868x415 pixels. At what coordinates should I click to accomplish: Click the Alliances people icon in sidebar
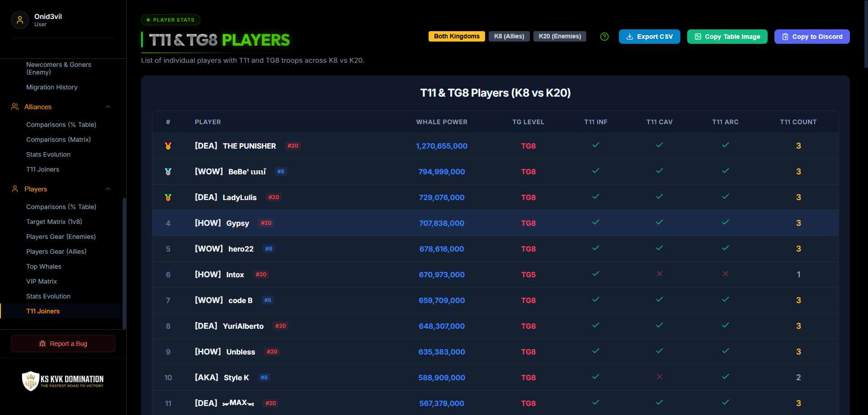[x=15, y=107]
